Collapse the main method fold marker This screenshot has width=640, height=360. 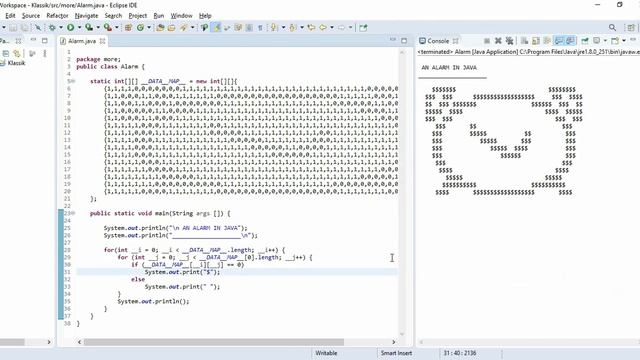73,213
